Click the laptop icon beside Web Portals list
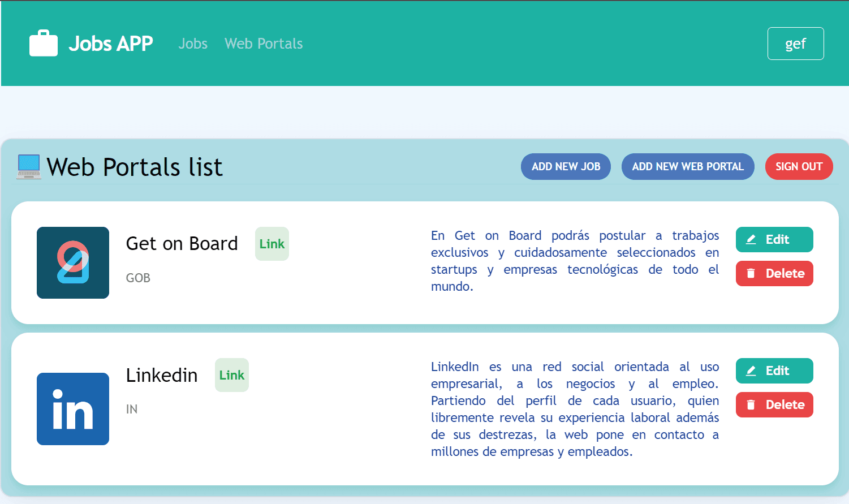This screenshot has width=849, height=504. click(x=29, y=167)
